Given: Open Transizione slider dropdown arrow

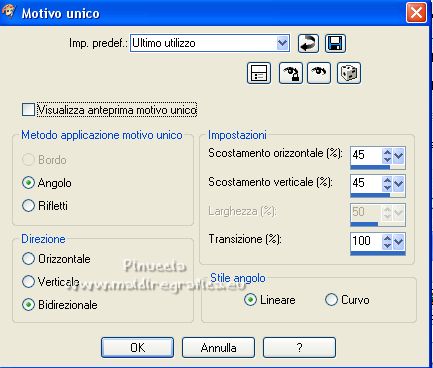Looking at the screenshot, I should coord(399,241).
